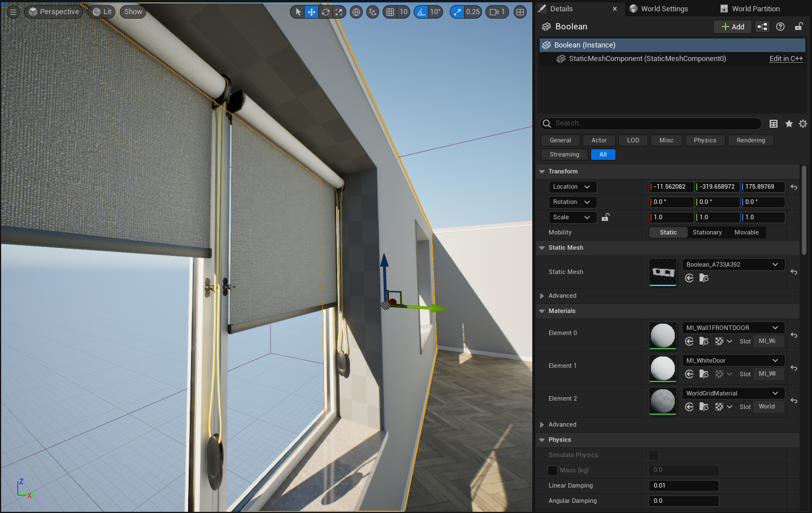This screenshot has width=812, height=513.
Task: Browse to Element 2 WorldGridMaterial asset
Action: tap(704, 407)
